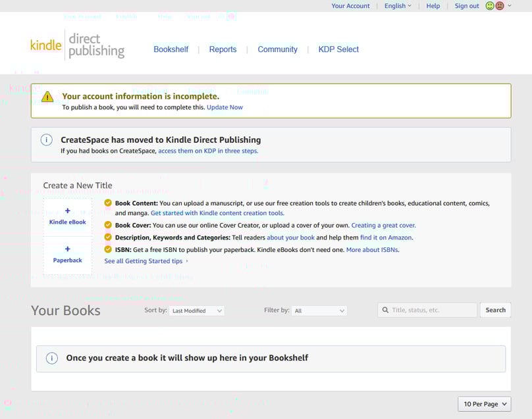Click the Update Now link
The image size is (532, 419).
[x=225, y=107]
